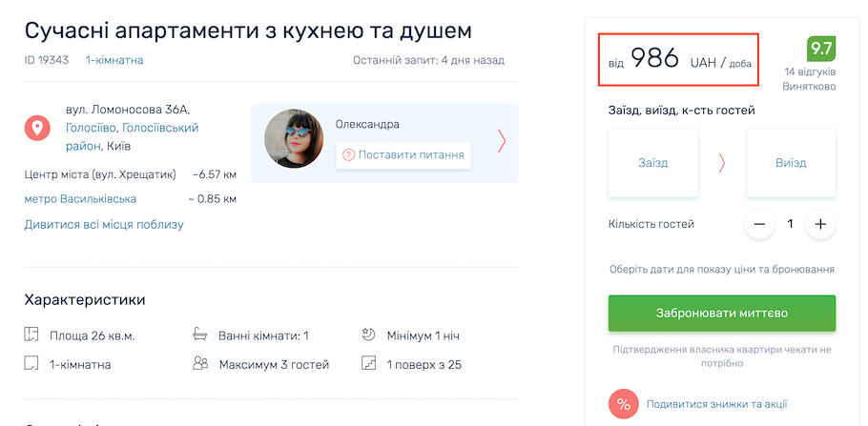The image size is (868, 426).
Task: Decrease number of guests with minus button
Action: tap(759, 224)
